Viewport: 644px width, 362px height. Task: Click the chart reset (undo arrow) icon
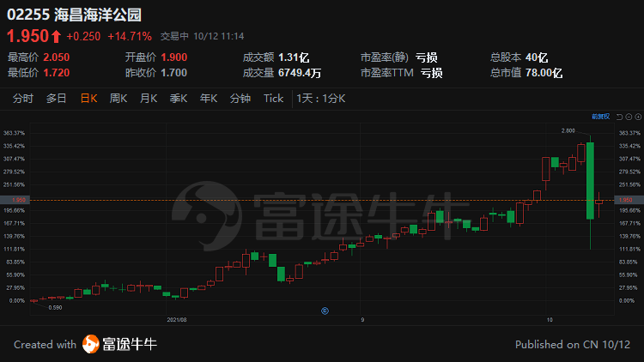tap(619, 117)
